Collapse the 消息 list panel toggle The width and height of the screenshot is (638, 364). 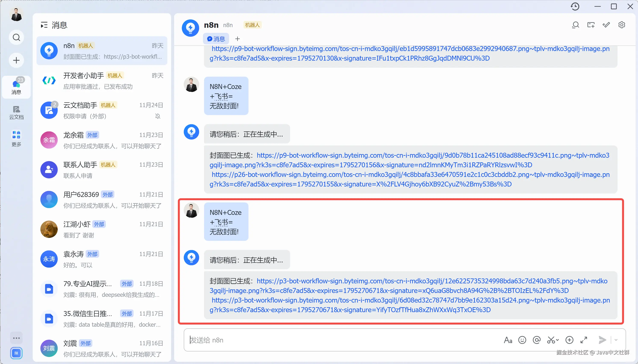click(44, 25)
